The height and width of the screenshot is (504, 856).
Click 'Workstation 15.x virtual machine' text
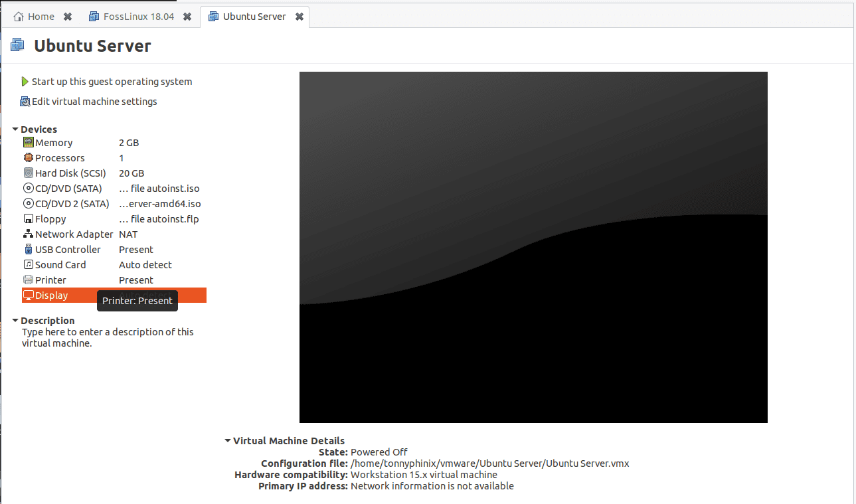(x=424, y=475)
